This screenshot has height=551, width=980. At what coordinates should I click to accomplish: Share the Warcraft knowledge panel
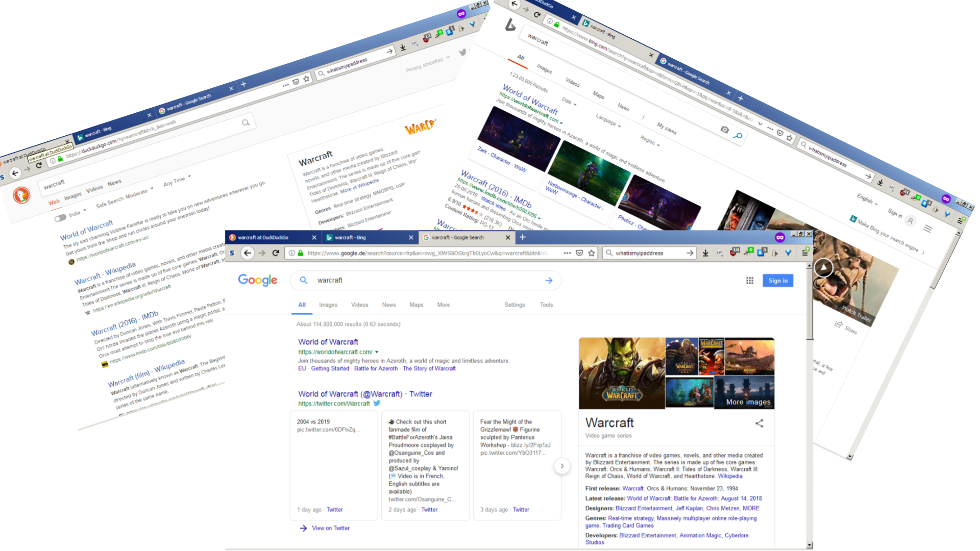point(759,423)
